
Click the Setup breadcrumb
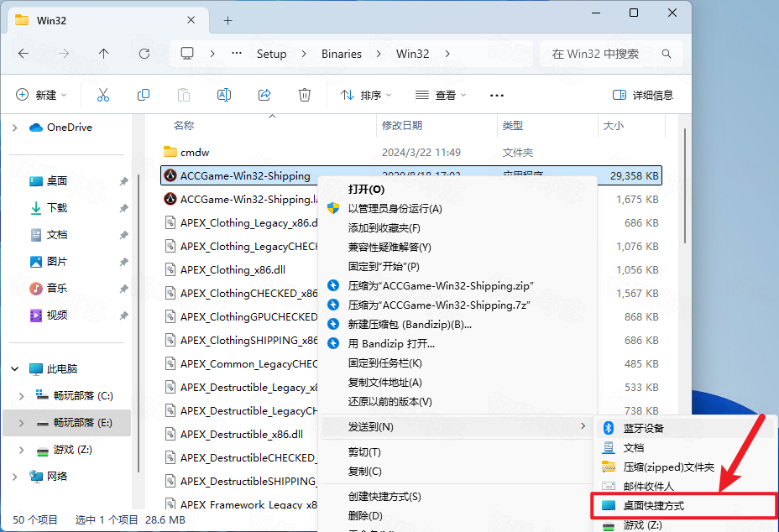[271, 54]
